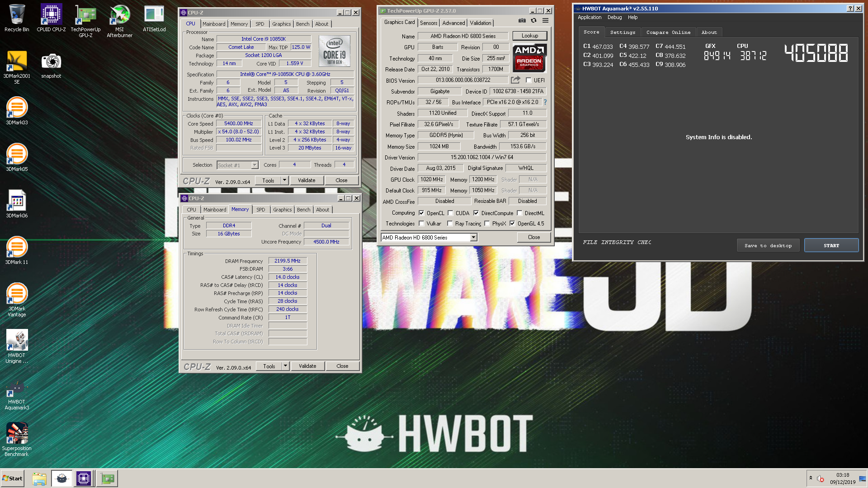The width and height of the screenshot is (868, 488).
Task: Click the CPU-Z taskbar icon
Action: click(84, 479)
